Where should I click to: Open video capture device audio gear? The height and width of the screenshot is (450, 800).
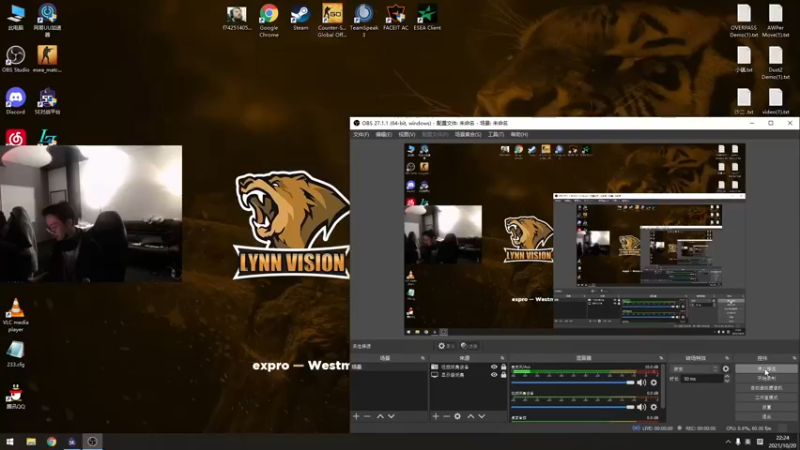tap(654, 407)
